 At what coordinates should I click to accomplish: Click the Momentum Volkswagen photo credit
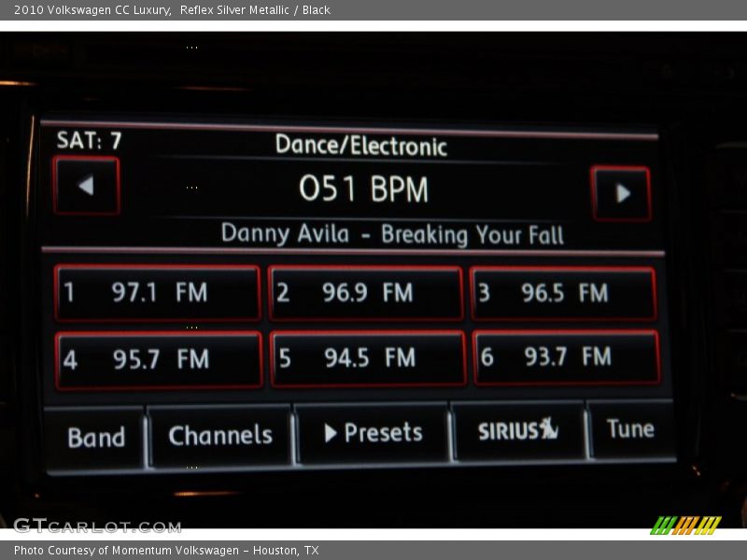click(x=166, y=551)
